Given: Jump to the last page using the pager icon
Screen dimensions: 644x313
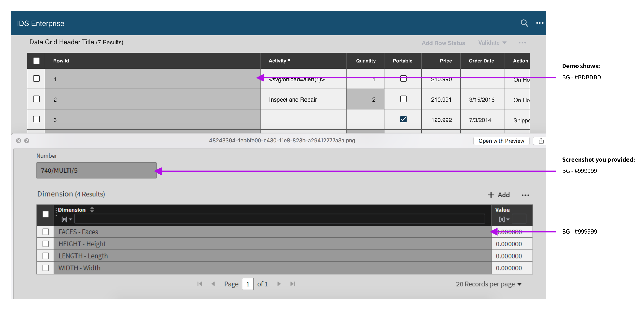Looking at the screenshot, I should click(x=293, y=284).
